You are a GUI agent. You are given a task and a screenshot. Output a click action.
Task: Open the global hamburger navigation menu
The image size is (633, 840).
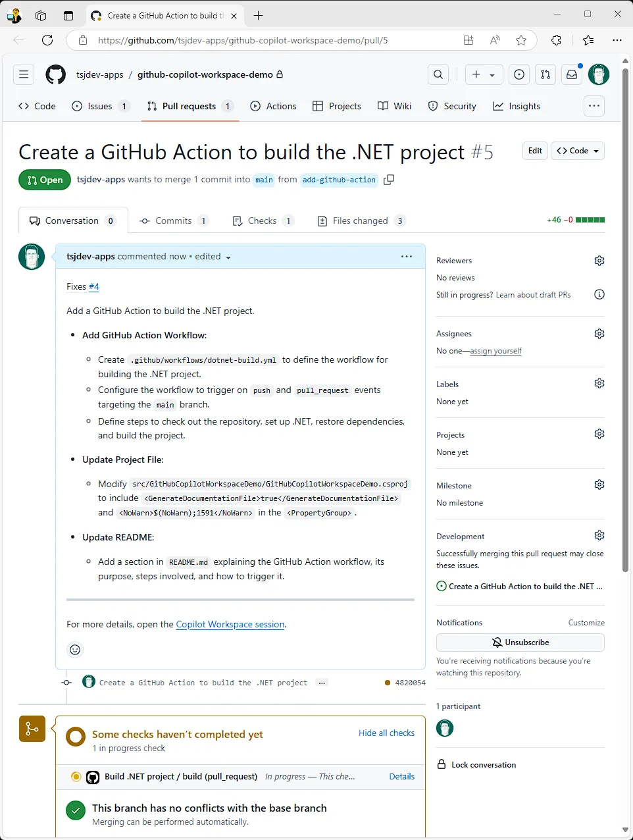(x=24, y=74)
